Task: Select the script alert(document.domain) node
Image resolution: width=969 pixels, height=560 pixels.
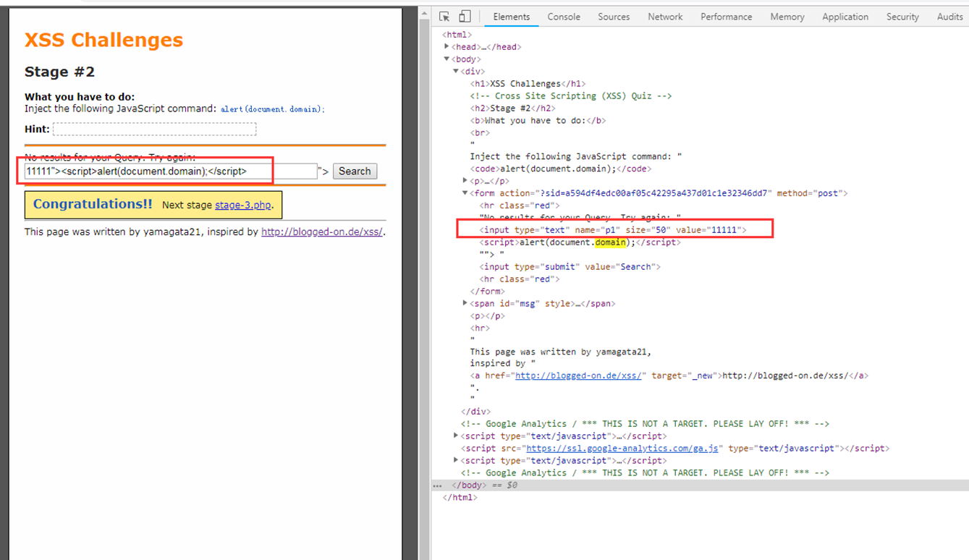Action: [580, 242]
